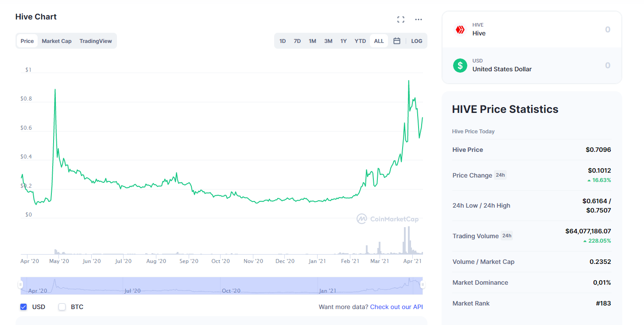Click the green USD dollar icon
Screen dimensions: 644x325
(x=460, y=66)
